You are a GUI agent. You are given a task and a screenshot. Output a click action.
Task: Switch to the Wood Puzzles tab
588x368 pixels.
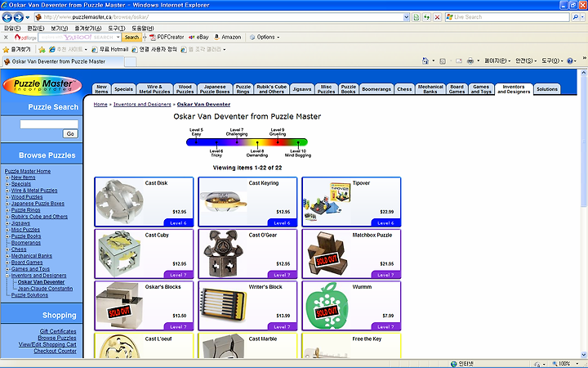[185, 89]
